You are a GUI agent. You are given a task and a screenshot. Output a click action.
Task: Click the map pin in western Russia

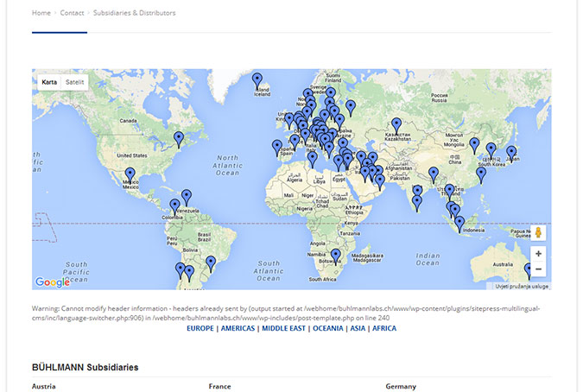[x=351, y=109]
